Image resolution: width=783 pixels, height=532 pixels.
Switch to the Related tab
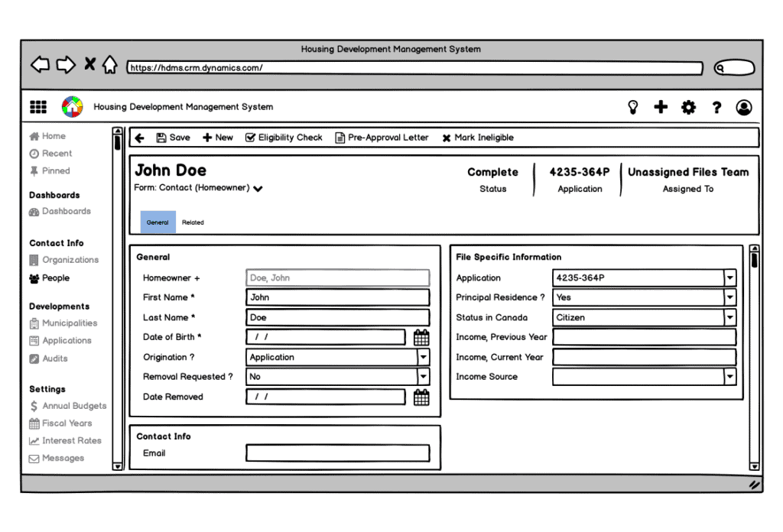coord(193,222)
